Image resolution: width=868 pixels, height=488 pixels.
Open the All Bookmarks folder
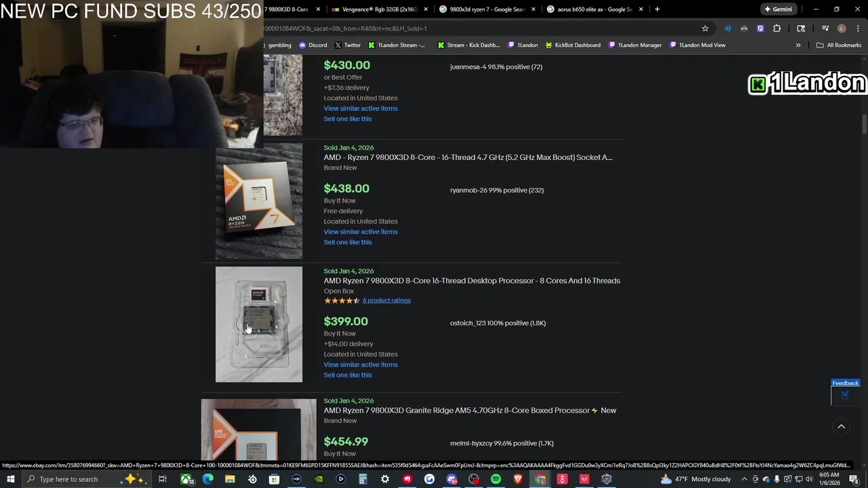pos(839,45)
